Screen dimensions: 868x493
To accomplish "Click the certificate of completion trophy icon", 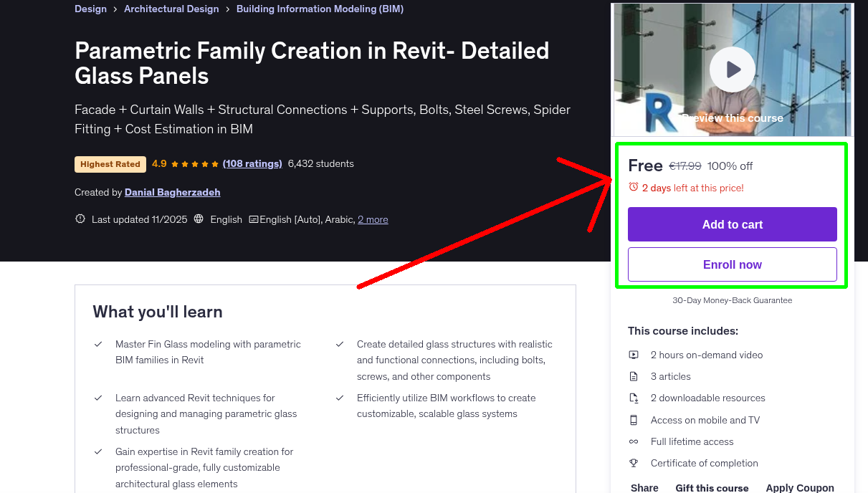I will [x=634, y=463].
